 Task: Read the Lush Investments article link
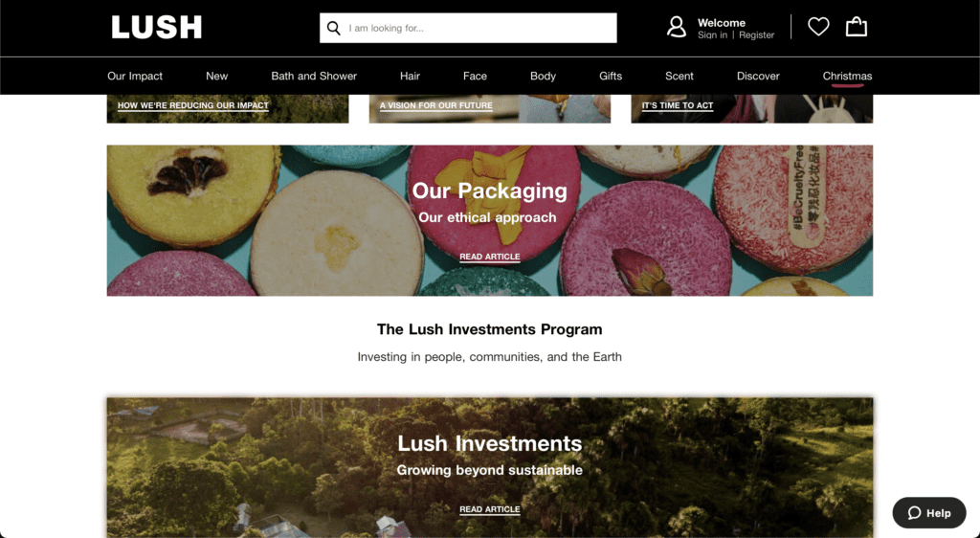pos(490,509)
